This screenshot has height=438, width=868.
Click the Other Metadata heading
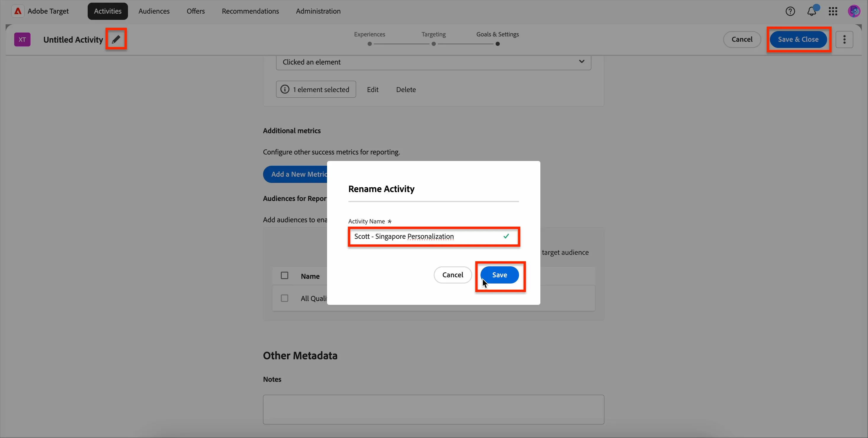[x=300, y=355]
